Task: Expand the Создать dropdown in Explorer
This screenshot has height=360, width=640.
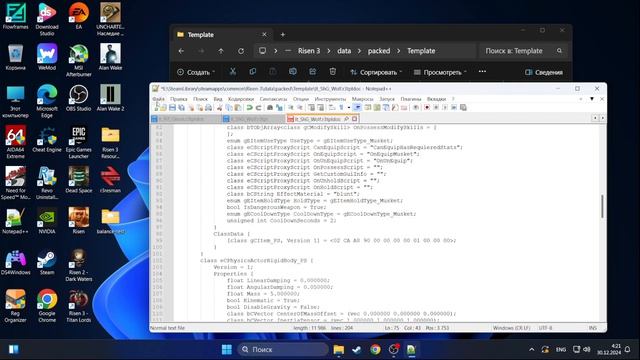Action: coord(196,72)
